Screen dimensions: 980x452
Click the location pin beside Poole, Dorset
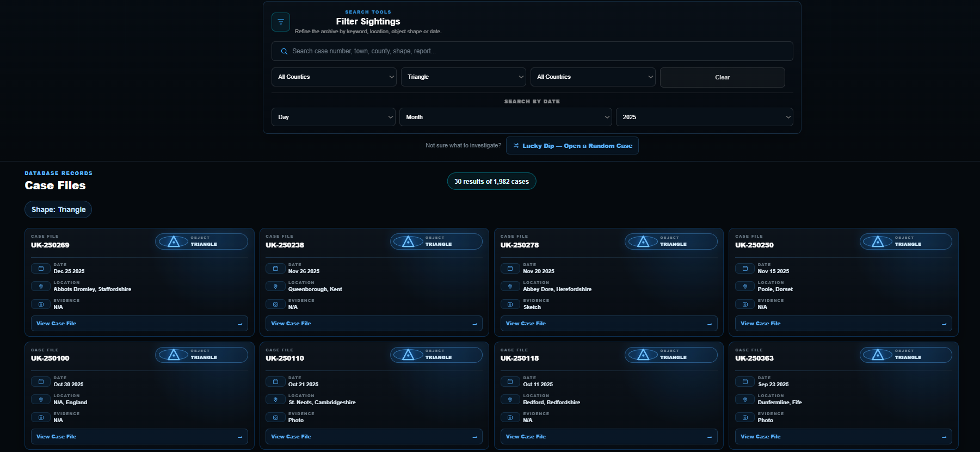745,286
